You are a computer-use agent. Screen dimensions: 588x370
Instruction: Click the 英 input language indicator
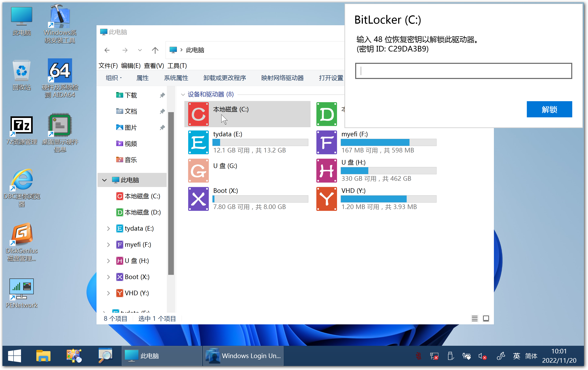click(x=516, y=356)
